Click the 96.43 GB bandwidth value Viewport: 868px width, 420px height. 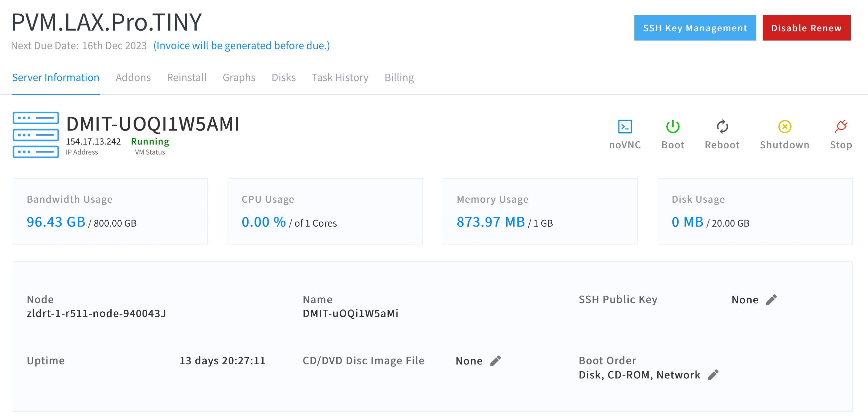[56, 222]
